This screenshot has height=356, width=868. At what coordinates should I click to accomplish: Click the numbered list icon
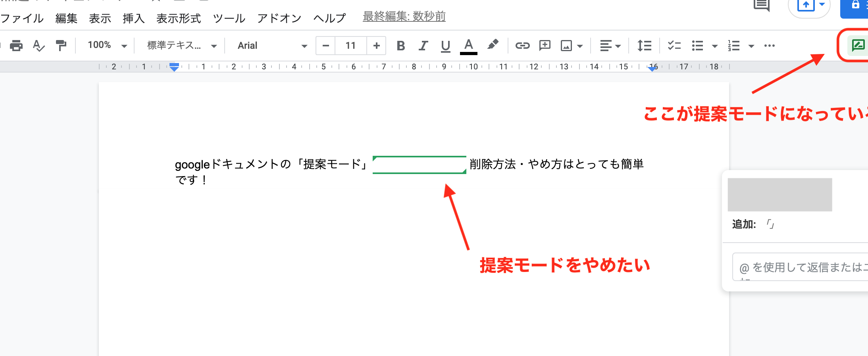(734, 46)
